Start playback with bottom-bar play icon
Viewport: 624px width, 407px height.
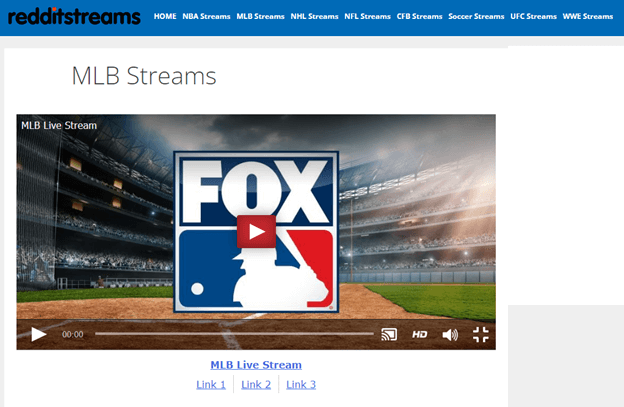tap(39, 334)
